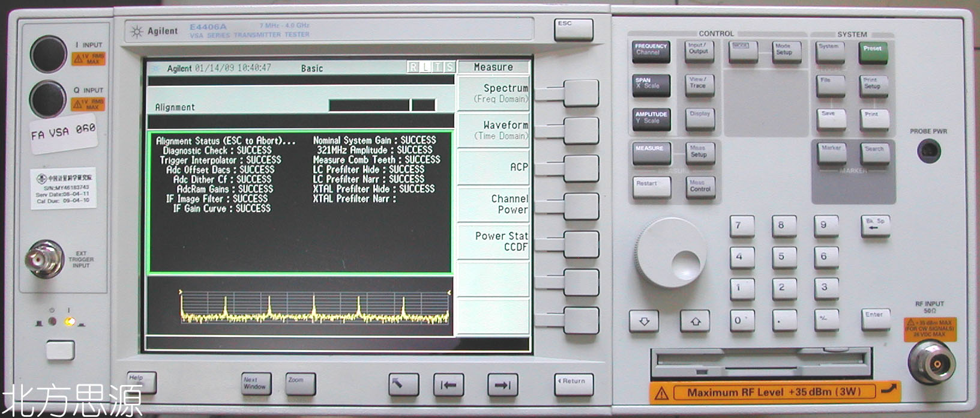The image size is (980, 418).
Task: Choose the ACP measurement softkey label
Action: [x=493, y=168]
